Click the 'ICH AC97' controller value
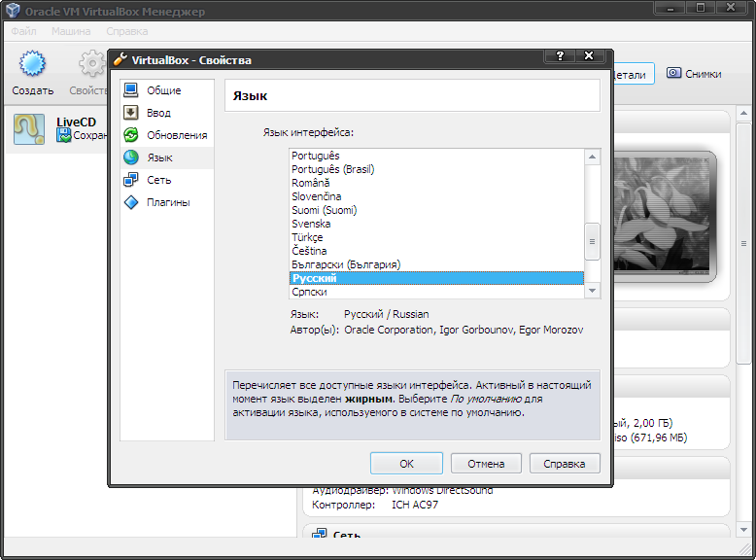The height and width of the screenshot is (560, 756). 415,505
